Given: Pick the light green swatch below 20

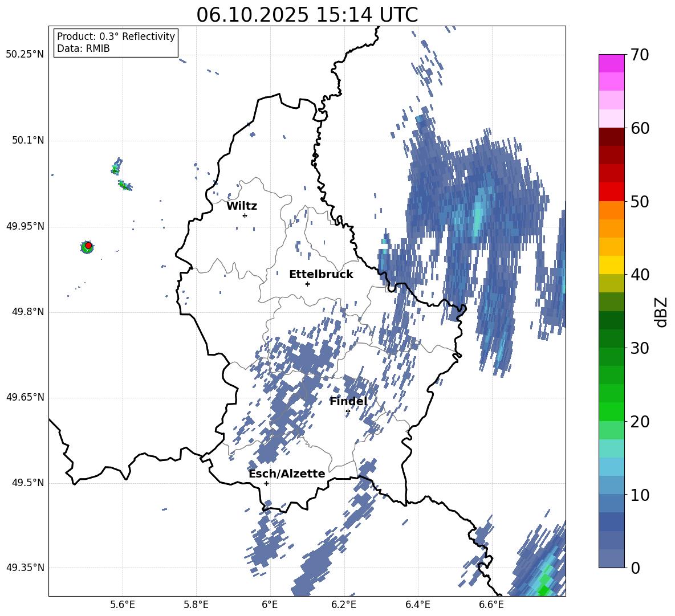Looking at the screenshot, I should 611,430.
